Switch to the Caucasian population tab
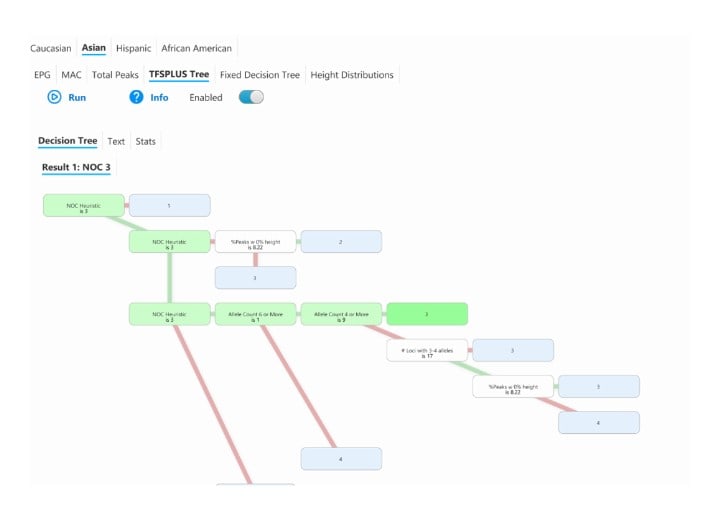Screen dimensions: 720x520 tap(51, 48)
